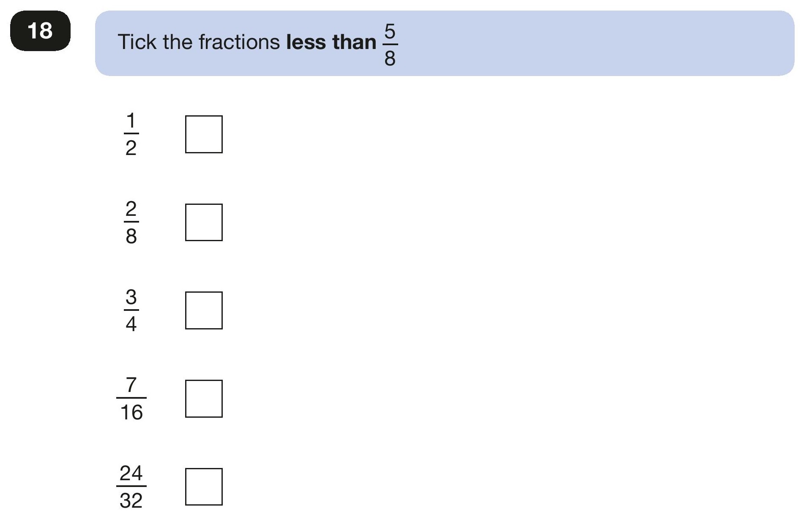Screen dimensions: 812x525
Task: Click the denominator 16 under the 7
Action: click(131, 412)
